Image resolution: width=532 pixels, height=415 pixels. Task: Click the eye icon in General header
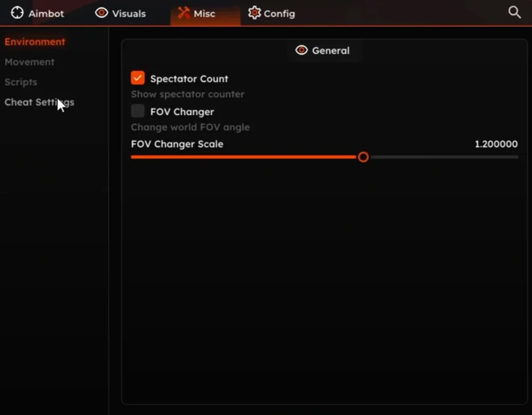click(302, 50)
